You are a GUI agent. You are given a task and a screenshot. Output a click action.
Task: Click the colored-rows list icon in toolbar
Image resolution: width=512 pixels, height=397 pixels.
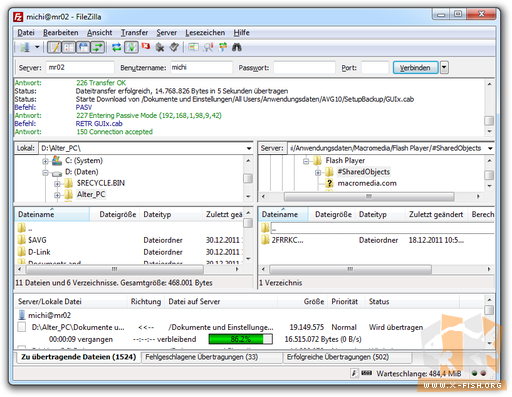(x=193, y=47)
